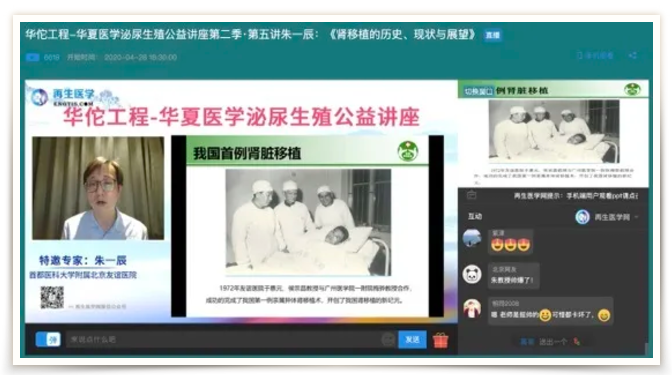Expand the 再生医学网 dropdown arrow

pyautogui.click(x=636, y=217)
